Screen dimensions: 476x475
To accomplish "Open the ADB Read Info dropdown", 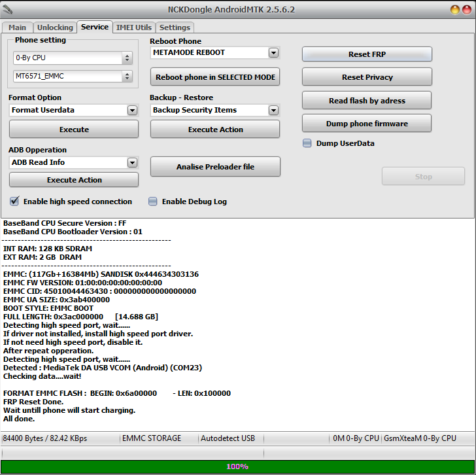I will (x=132, y=162).
